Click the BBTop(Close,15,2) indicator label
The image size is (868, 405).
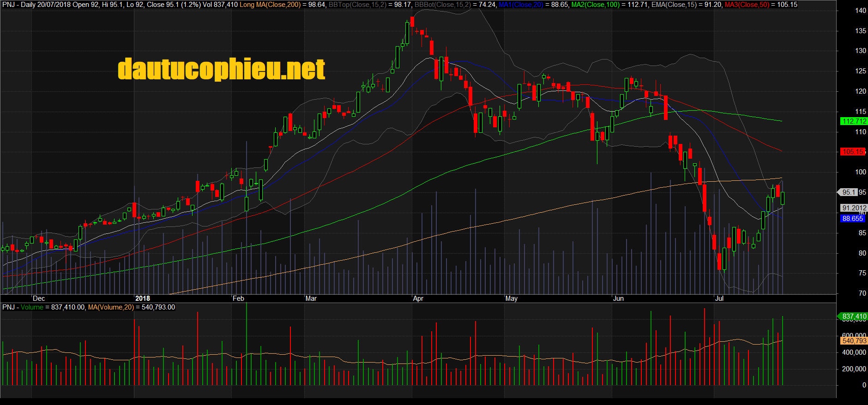(357, 5)
